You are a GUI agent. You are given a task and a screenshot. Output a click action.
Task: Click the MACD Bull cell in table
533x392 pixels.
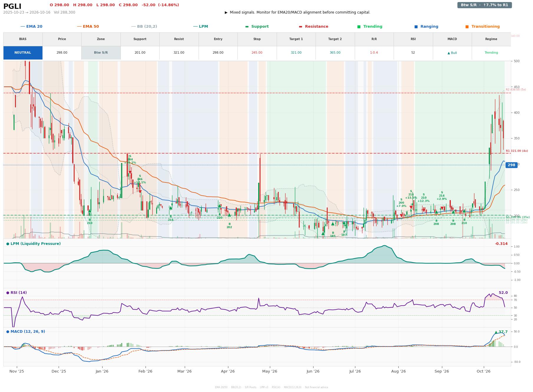point(452,53)
